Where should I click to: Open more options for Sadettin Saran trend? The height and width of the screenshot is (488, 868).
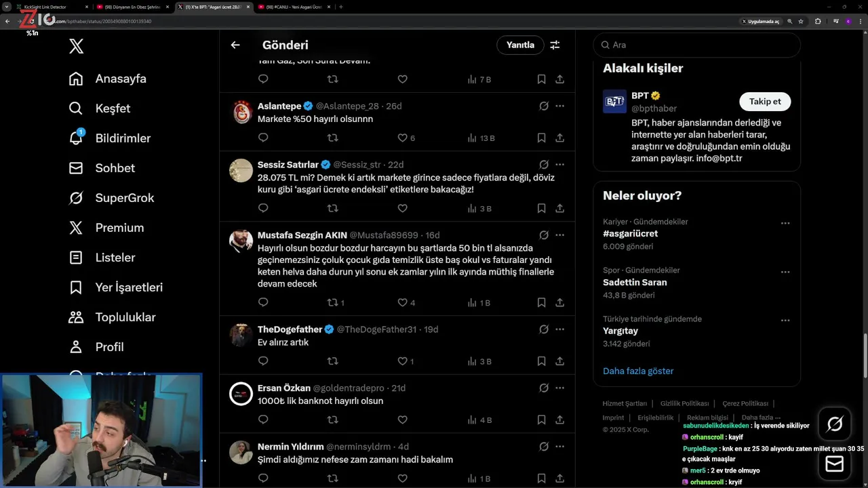pos(785,272)
